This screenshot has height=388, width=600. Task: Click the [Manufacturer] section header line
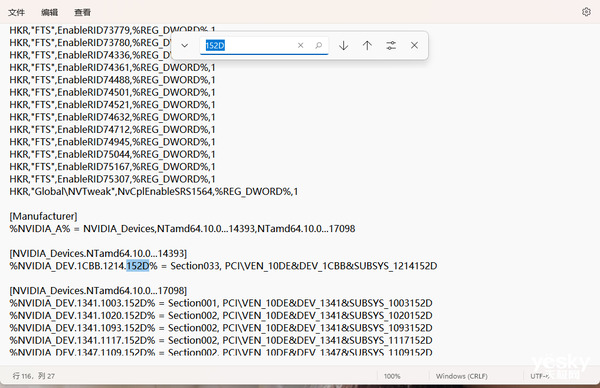tap(43, 216)
